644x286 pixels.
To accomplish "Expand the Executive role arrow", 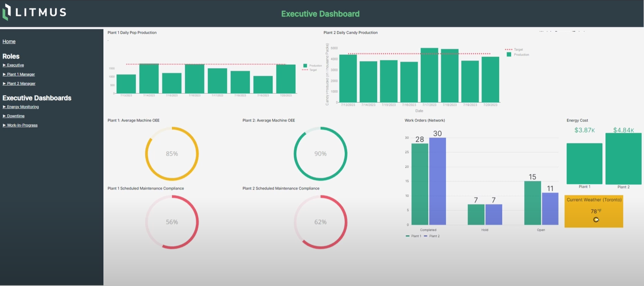I will (4, 65).
